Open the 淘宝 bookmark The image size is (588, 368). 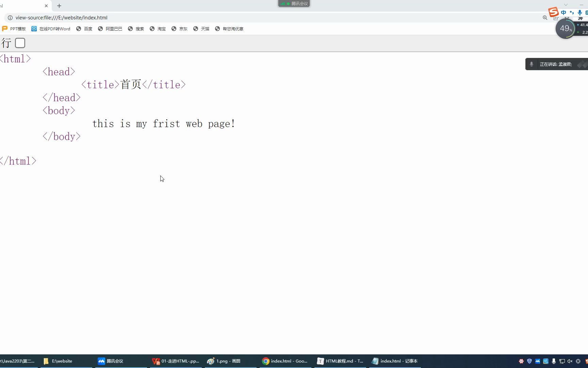point(158,29)
